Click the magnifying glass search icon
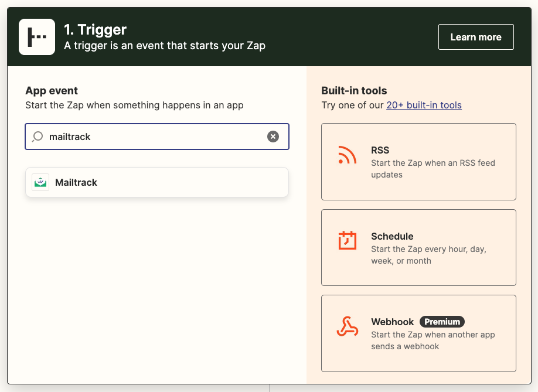 tap(38, 137)
